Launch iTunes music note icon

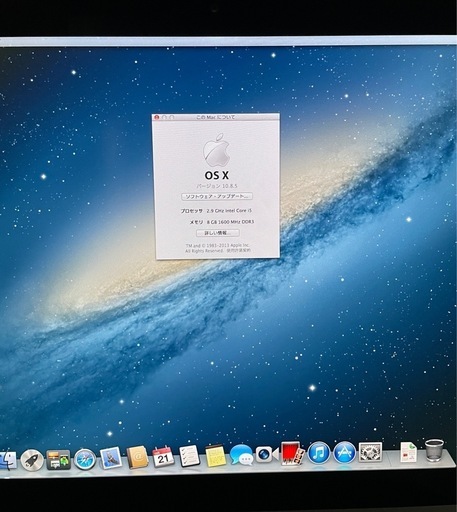pos(319,453)
